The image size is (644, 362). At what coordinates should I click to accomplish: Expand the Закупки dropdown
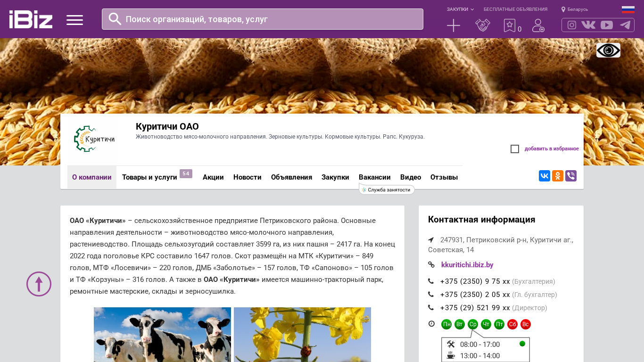pyautogui.click(x=460, y=9)
